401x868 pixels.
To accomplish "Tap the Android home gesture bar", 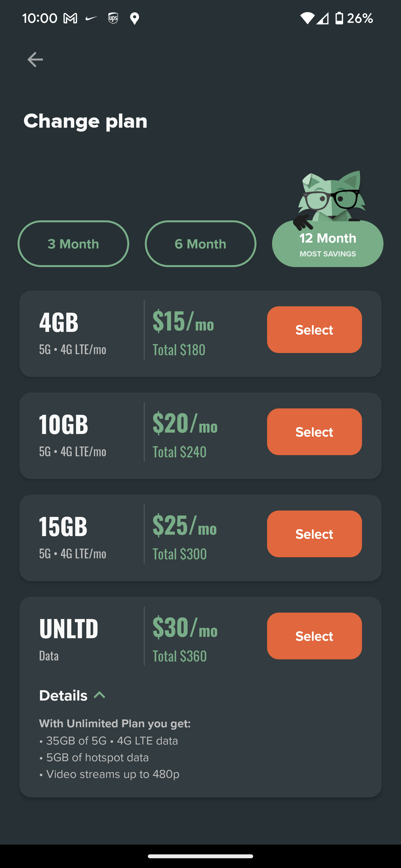I will (200, 856).
